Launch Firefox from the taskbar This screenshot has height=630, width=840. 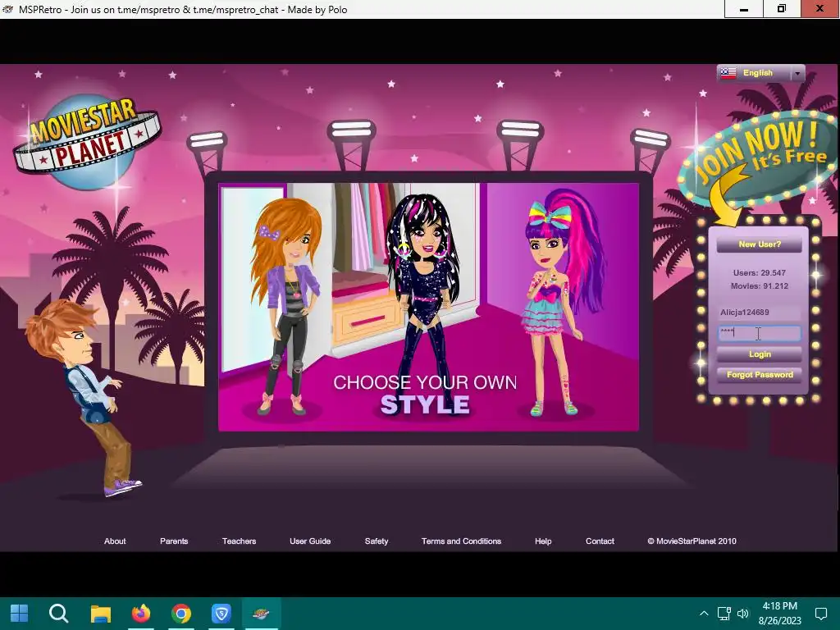pyautogui.click(x=141, y=614)
